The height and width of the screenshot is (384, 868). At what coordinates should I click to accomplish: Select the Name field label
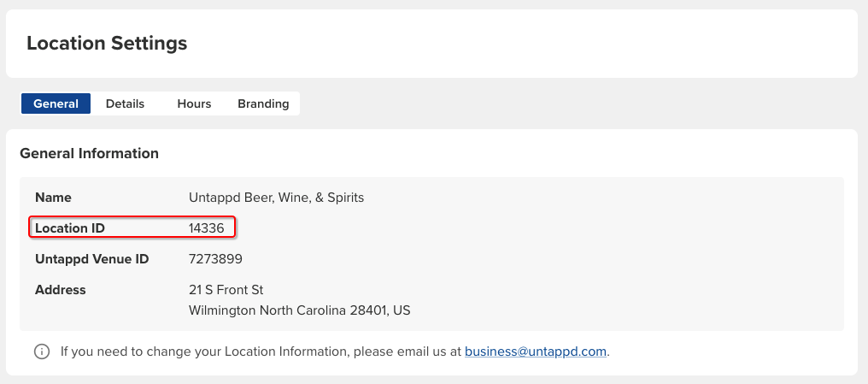pos(53,198)
